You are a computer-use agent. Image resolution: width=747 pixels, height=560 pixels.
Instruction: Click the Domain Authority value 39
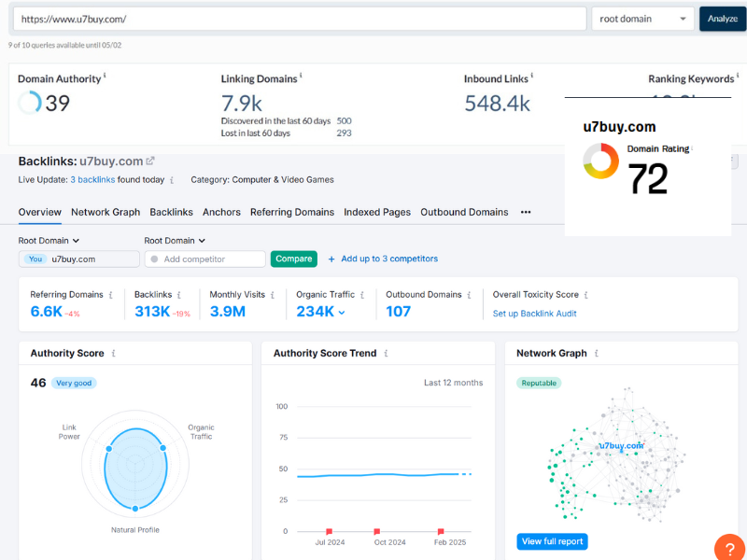point(58,104)
